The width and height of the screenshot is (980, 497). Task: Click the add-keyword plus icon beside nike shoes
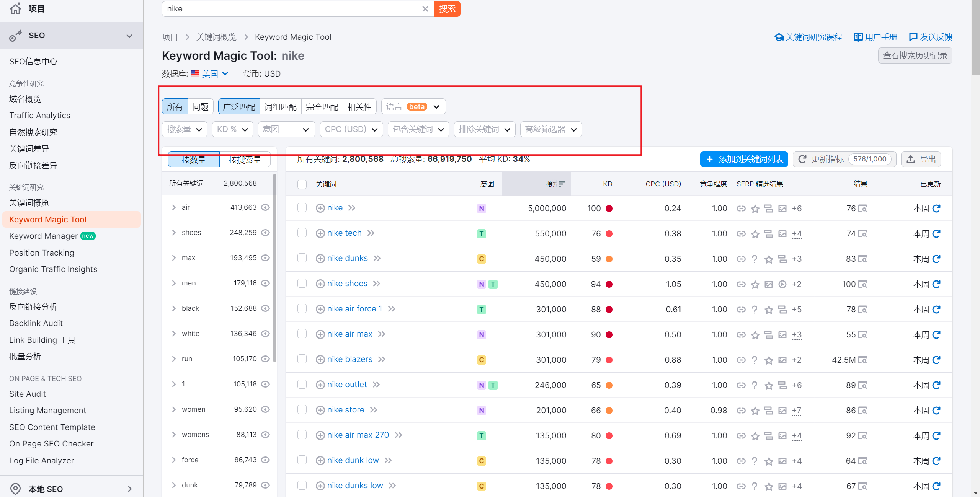[320, 284]
